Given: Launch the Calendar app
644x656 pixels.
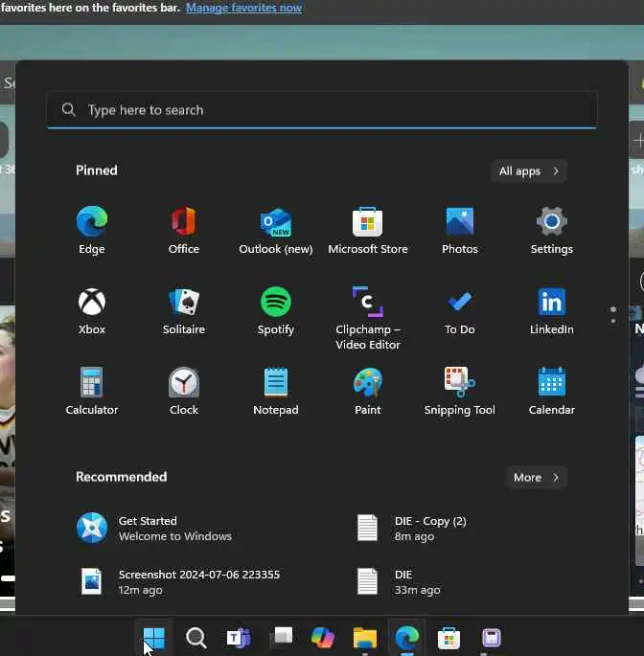Looking at the screenshot, I should click(551, 391).
